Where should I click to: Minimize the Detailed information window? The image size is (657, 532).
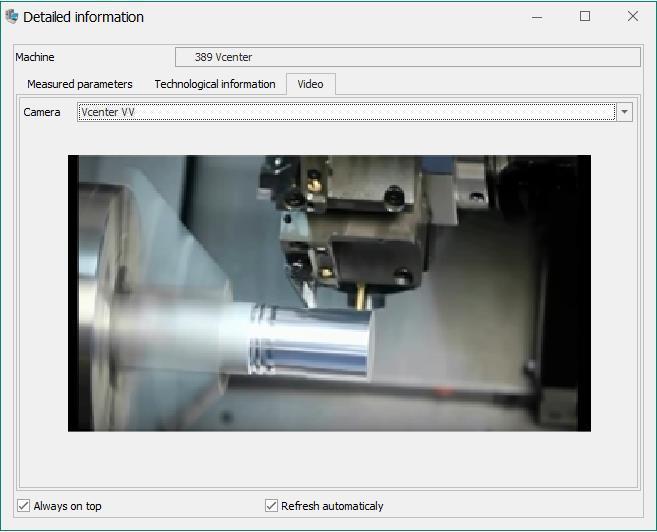537,17
